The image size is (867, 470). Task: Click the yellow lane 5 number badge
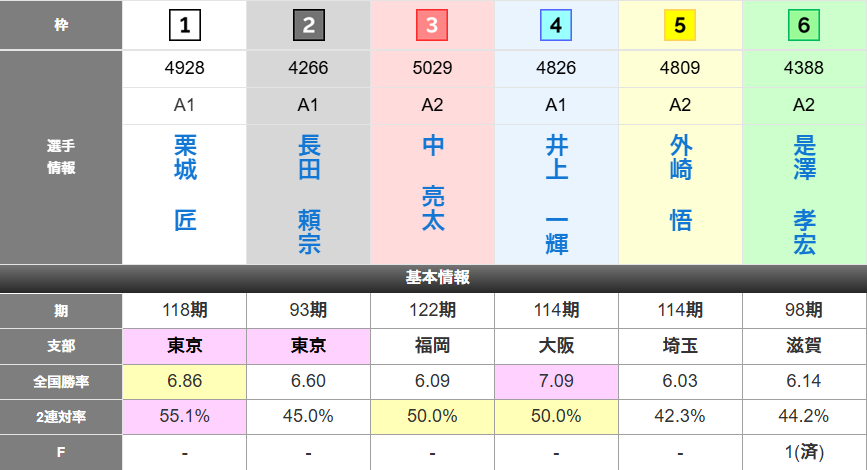click(680, 25)
